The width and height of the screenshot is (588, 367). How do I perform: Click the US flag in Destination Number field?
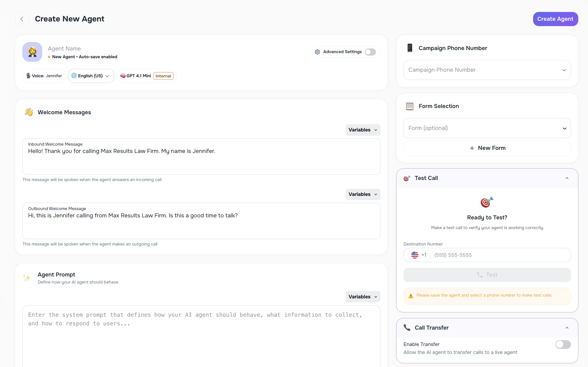coord(415,255)
